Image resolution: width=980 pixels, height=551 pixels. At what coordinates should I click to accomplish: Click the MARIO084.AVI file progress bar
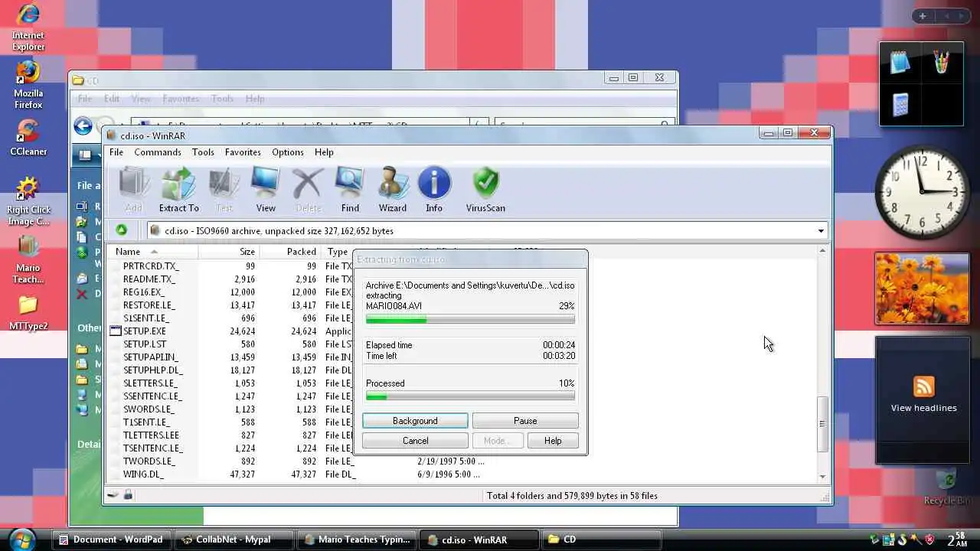pyautogui.click(x=470, y=320)
